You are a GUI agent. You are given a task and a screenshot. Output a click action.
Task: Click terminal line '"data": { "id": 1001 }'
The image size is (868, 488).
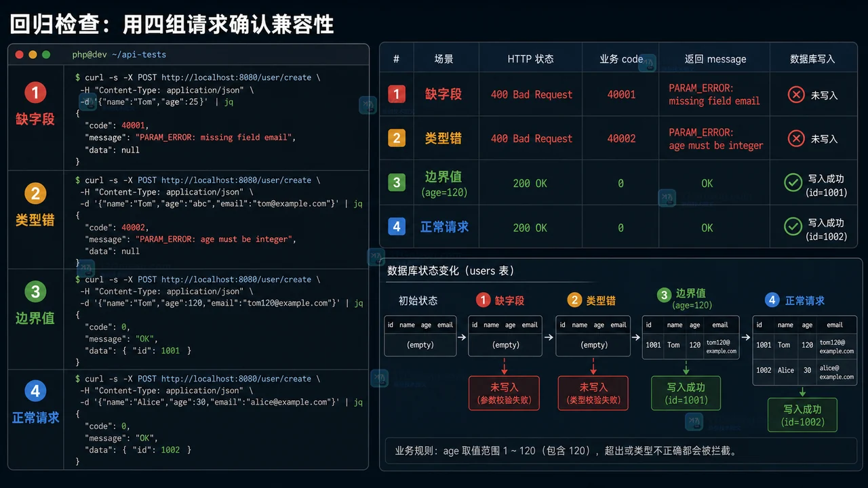click(x=138, y=350)
